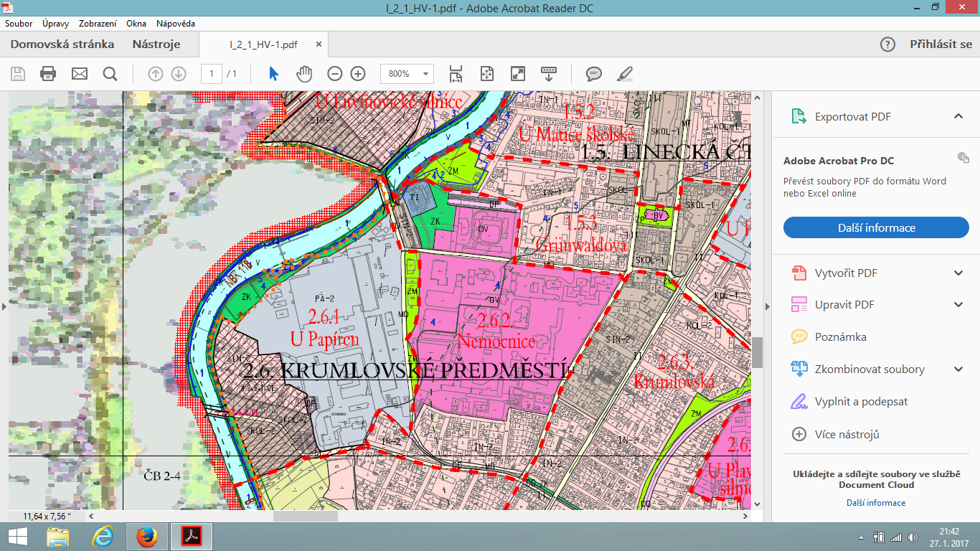
Task: Expand the Upravit PDF options
Action: pyautogui.click(x=958, y=305)
